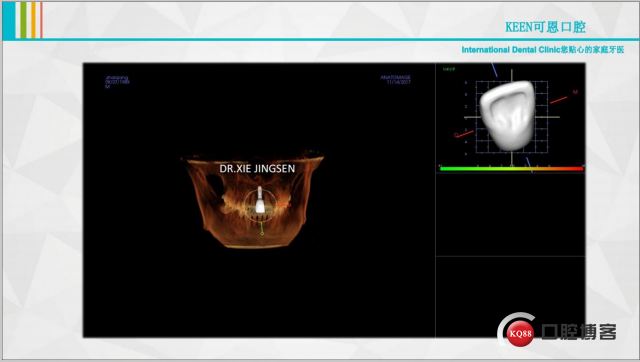Click the green label in crown preview panel

[449, 69]
